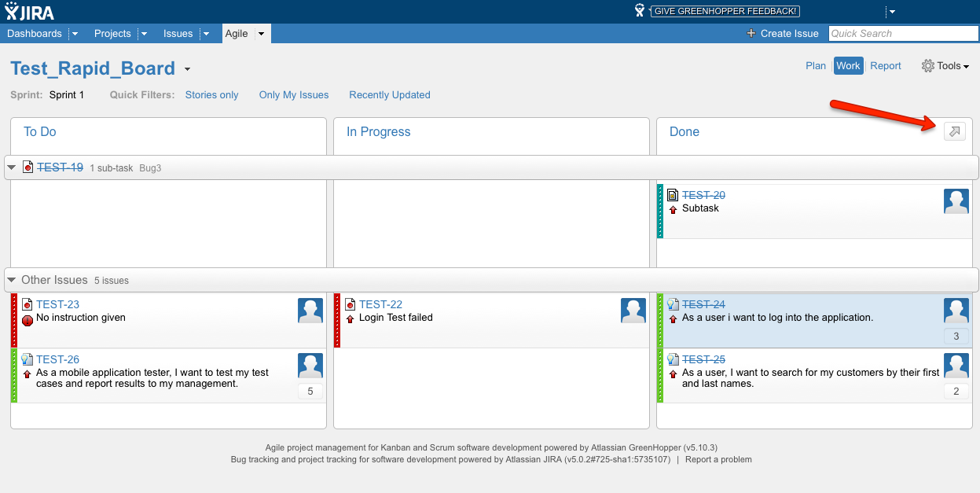Click the Report a problem link
This screenshot has width=980, height=493.
pos(718,459)
